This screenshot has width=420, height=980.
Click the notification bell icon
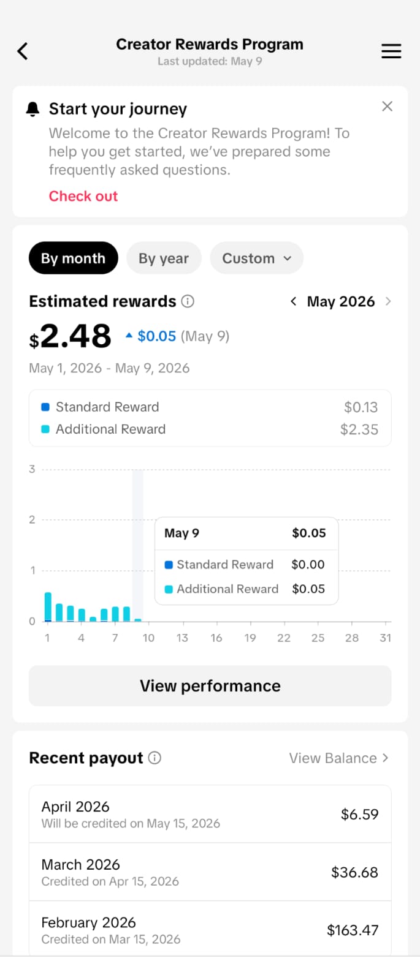pyautogui.click(x=32, y=109)
